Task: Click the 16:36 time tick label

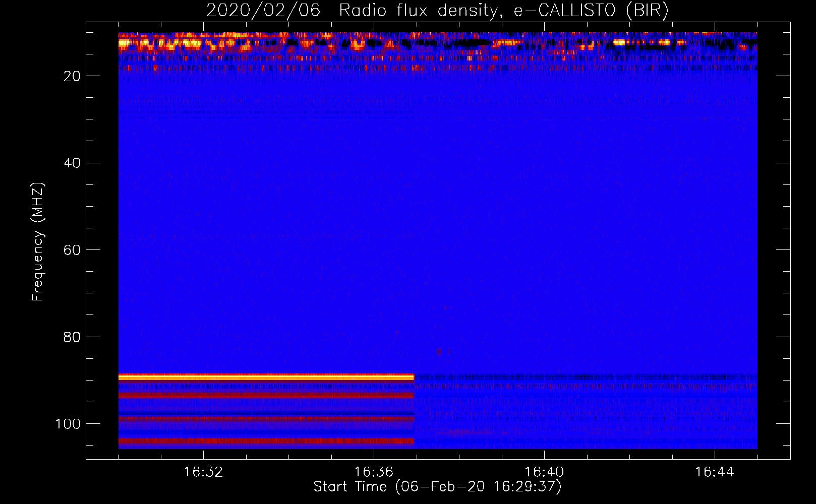Action: click(374, 472)
